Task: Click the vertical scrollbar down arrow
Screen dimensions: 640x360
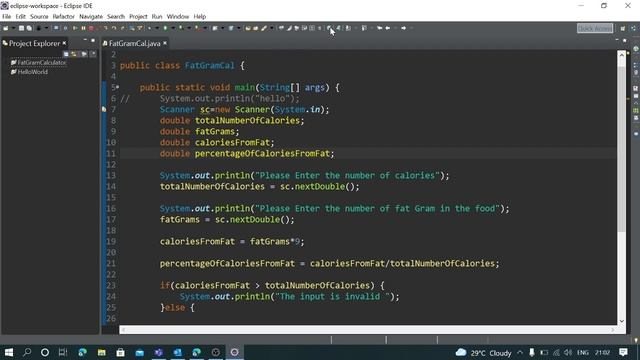Action: pyautogui.click(x=622, y=321)
